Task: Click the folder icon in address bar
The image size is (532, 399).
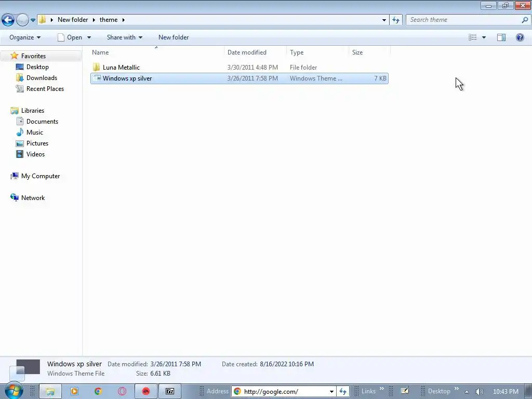Action: (42, 19)
